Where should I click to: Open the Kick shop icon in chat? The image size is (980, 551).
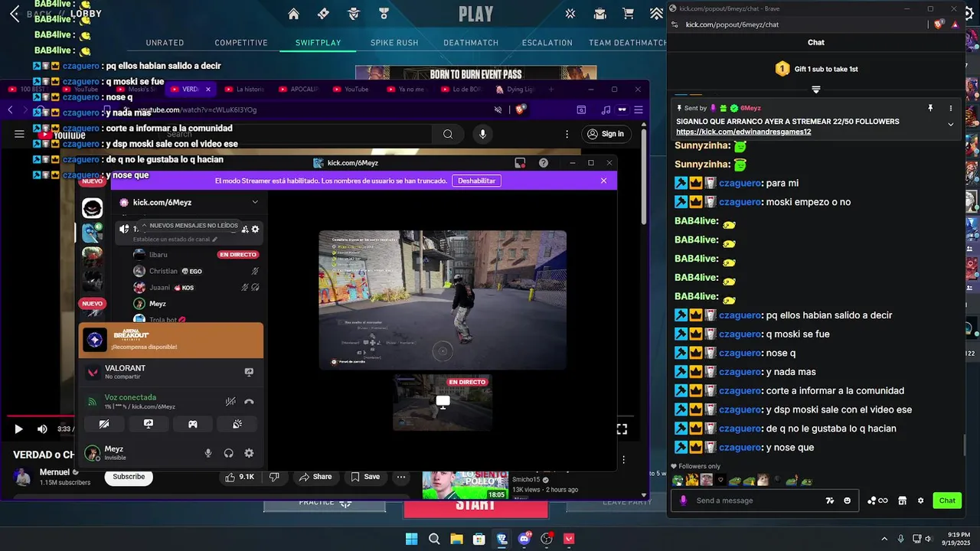[902, 500]
